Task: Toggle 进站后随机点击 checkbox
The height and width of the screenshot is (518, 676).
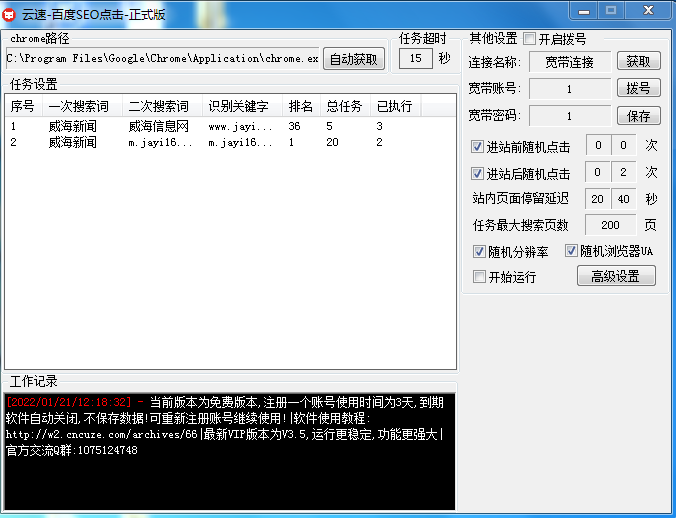Action: pos(477,173)
